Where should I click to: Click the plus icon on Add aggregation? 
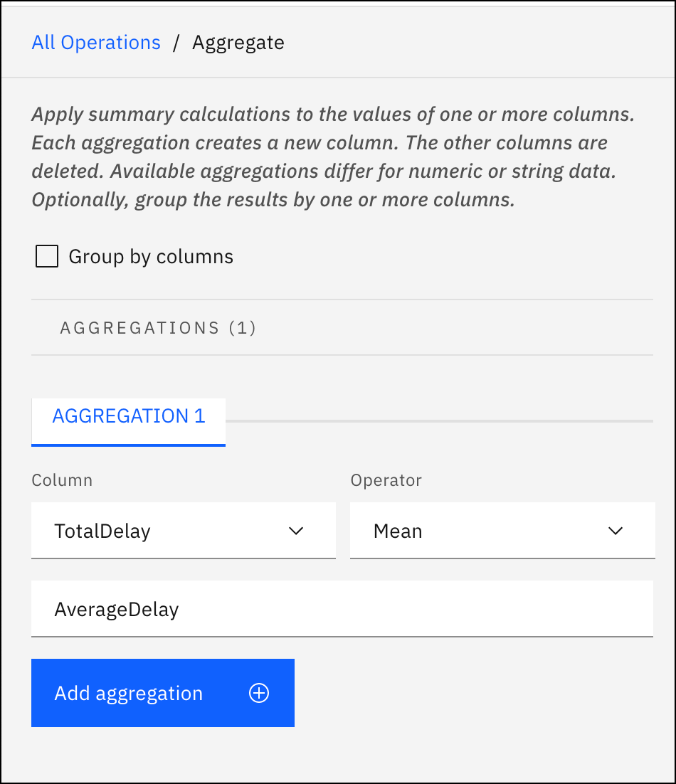point(258,693)
